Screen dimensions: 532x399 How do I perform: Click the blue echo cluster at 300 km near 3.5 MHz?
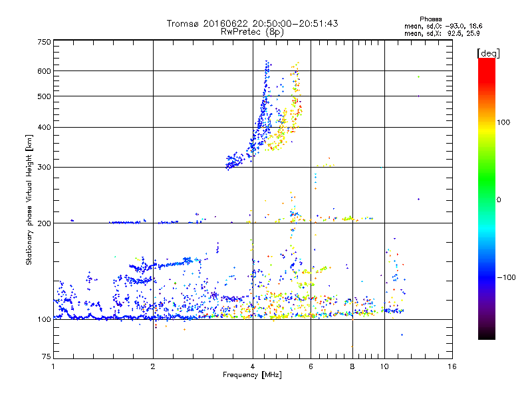pyautogui.click(x=235, y=161)
